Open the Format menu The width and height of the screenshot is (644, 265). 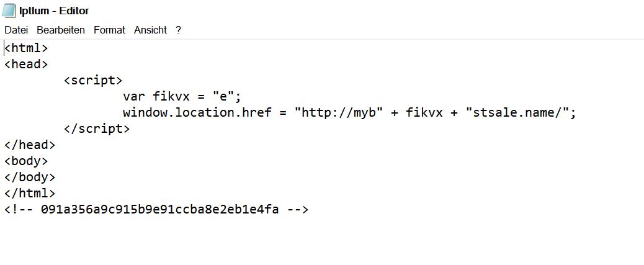coord(109,30)
